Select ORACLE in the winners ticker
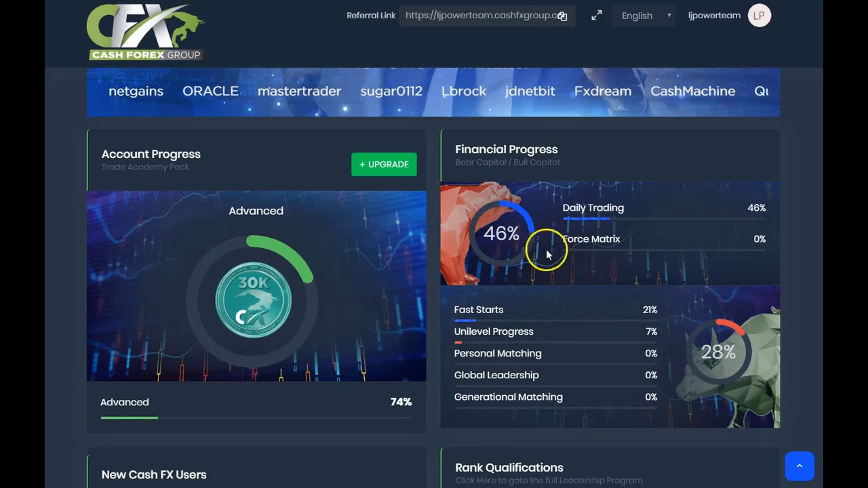Screen dimensions: 868x488 (210, 91)
